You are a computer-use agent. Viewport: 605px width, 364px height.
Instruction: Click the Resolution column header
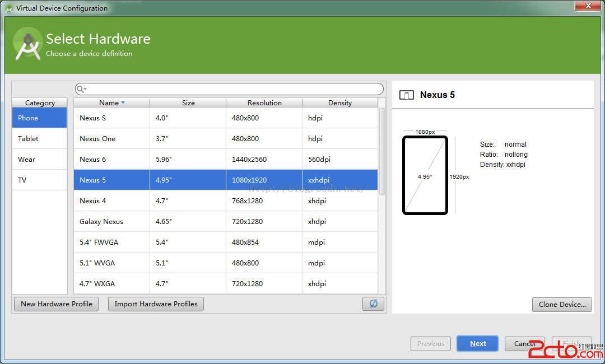point(264,103)
